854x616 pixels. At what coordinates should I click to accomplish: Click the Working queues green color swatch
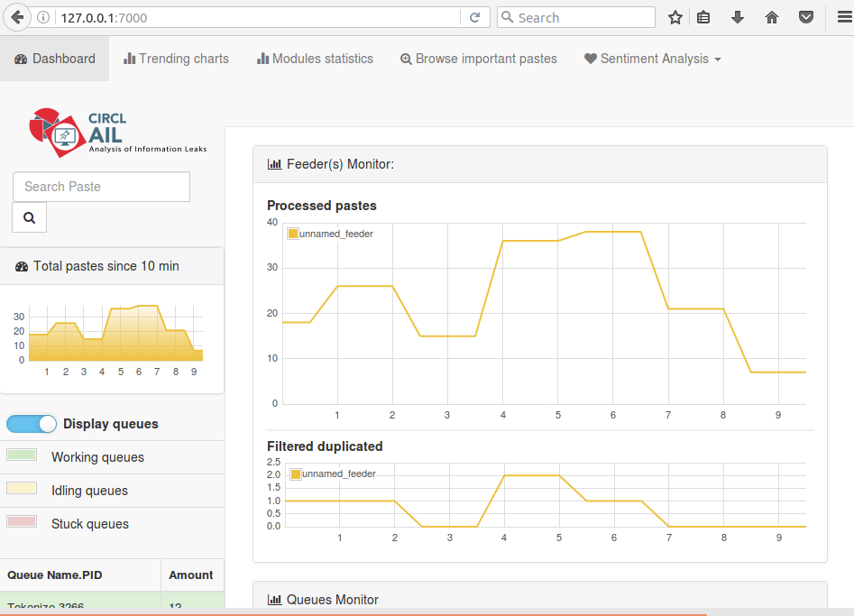pos(22,455)
